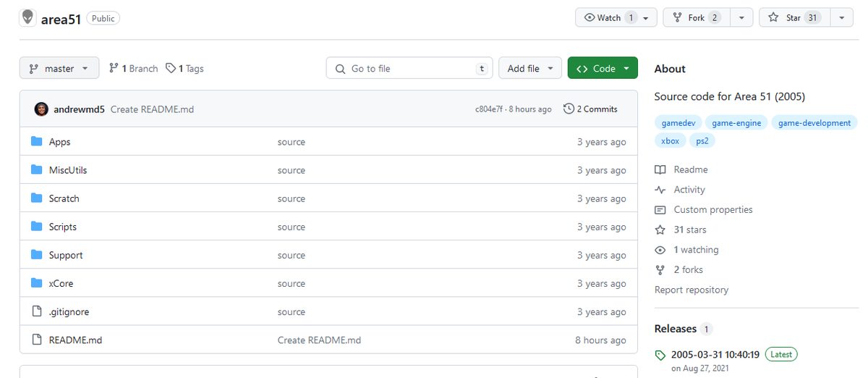Viewport: 868px width, 378px height.
Task: Click the area51 alien avatar icon
Action: pos(28,18)
